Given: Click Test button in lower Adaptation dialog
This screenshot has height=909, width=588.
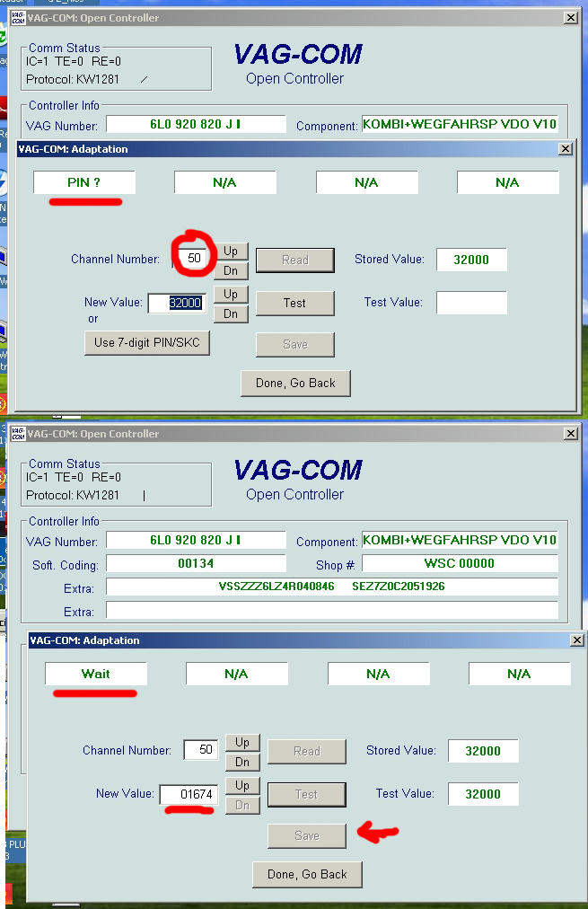Looking at the screenshot, I should pyautogui.click(x=306, y=794).
